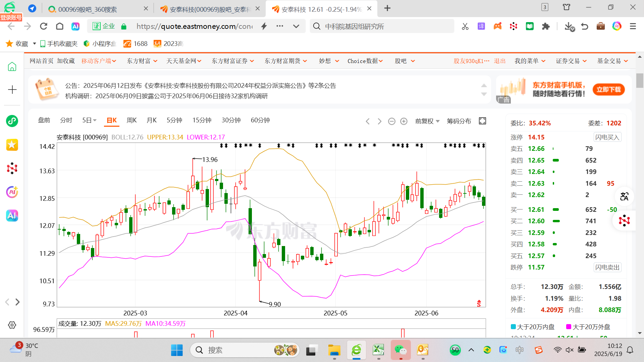Shift the chart left with the previous arrow
644x362 pixels.
368,121
